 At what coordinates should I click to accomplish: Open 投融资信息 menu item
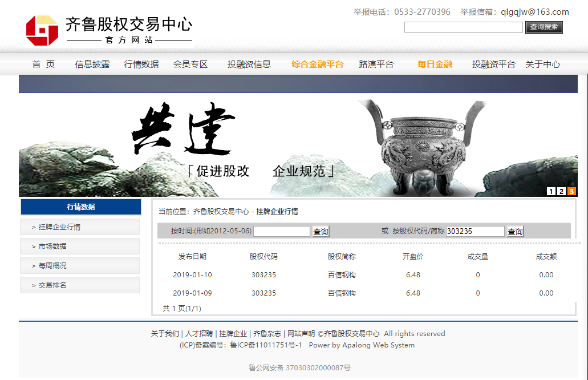tap(249, 64)
